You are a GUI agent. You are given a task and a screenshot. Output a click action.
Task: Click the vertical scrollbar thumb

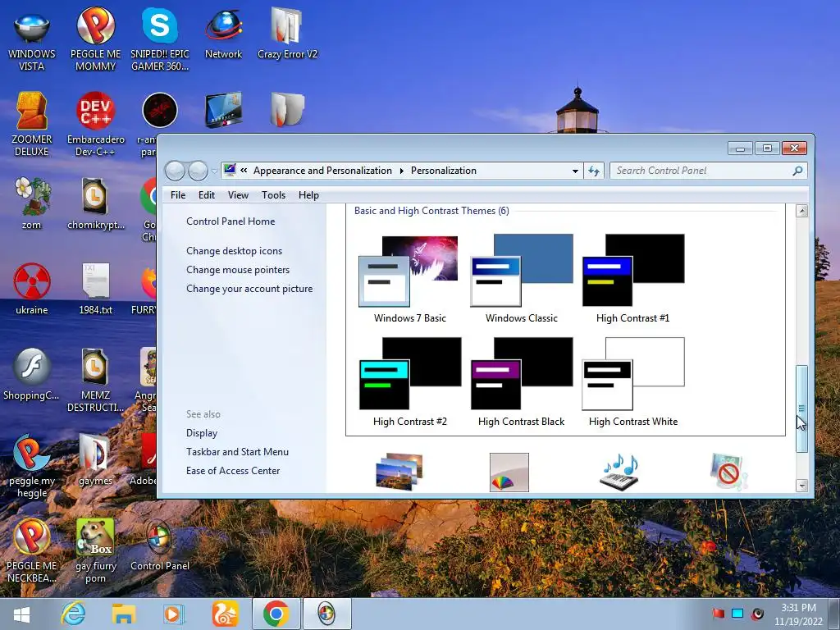tap(801, 409)
